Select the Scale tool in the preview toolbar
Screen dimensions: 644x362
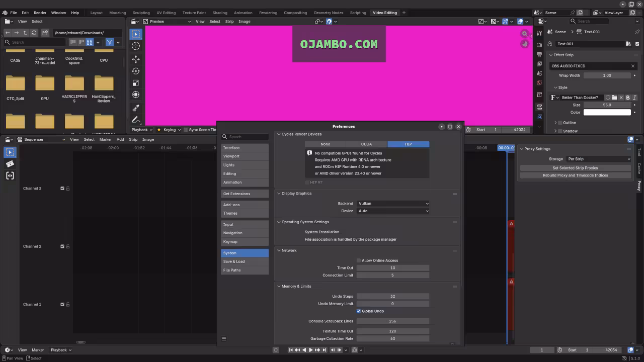tap(135, 83)
